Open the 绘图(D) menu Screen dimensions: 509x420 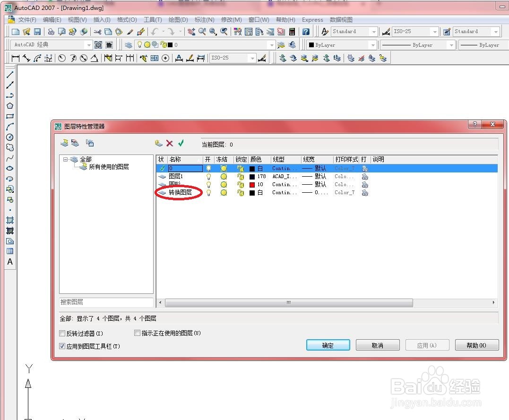click(178, 19)
